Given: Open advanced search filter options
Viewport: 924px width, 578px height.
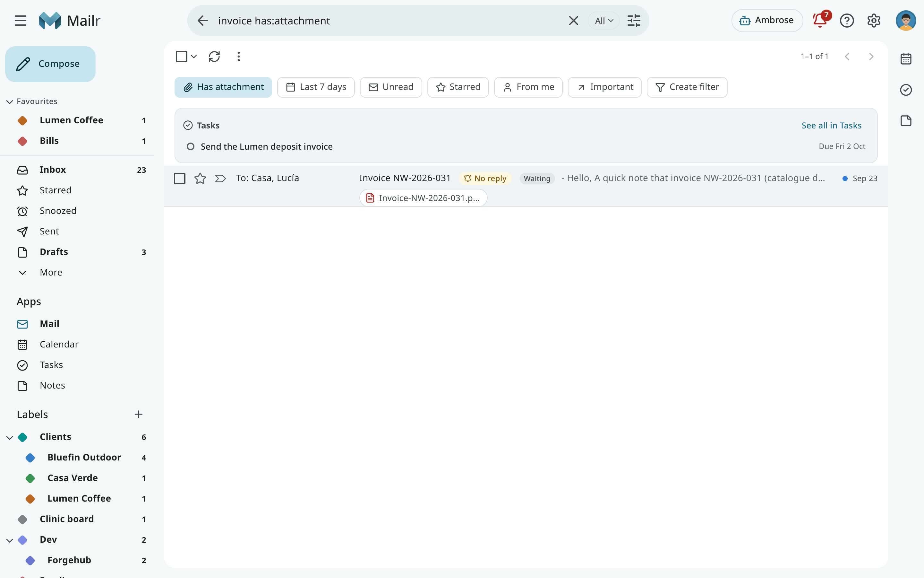Looking at the screenshot, I should point(634,21).
